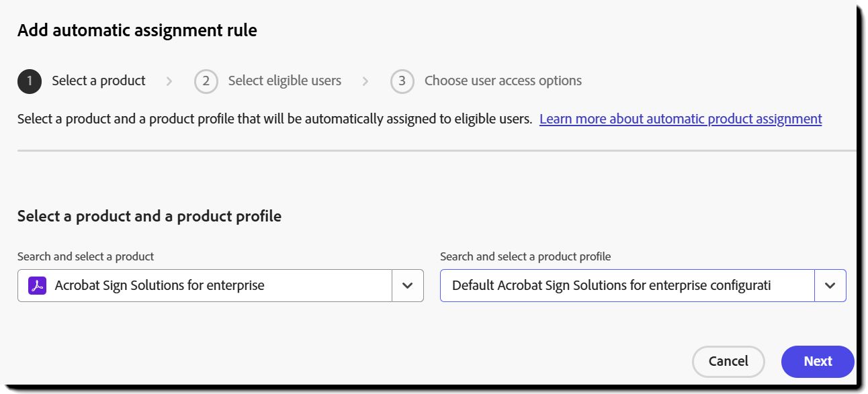
Task: Click the Acrobat Sign product icon
Action: click(x=38, y=285)
